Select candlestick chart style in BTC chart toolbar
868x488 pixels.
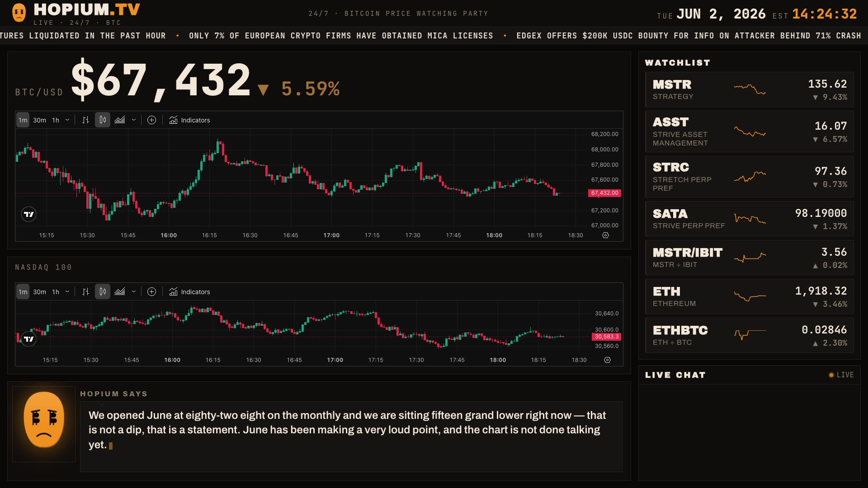(103, 120)
